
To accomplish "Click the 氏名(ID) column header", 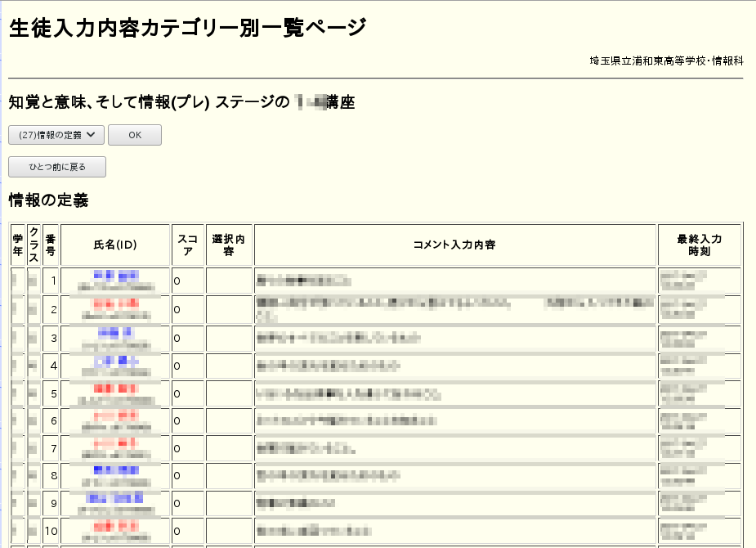I will (x=115, y=245).
